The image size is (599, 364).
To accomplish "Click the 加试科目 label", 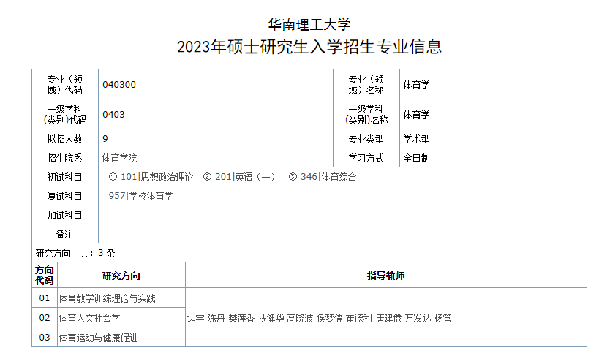I will (65, 215).
